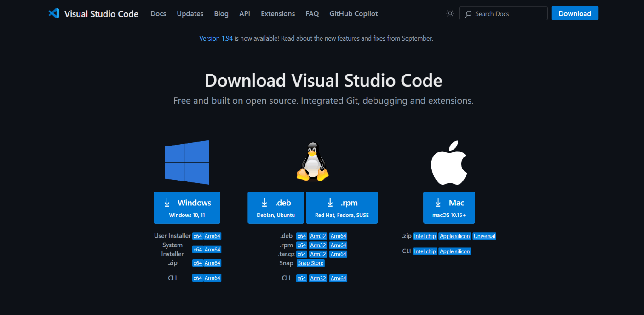This screenshot has width=644, height=315.
Task: Select Arm64 for Windows User Installer
Action: point(213,236)
